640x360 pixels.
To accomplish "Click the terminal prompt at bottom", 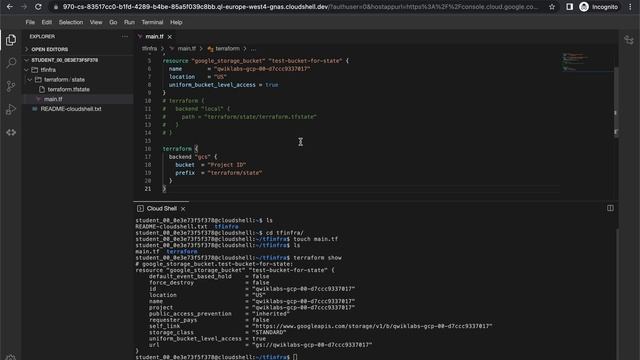I will click(x=216, y=357).
